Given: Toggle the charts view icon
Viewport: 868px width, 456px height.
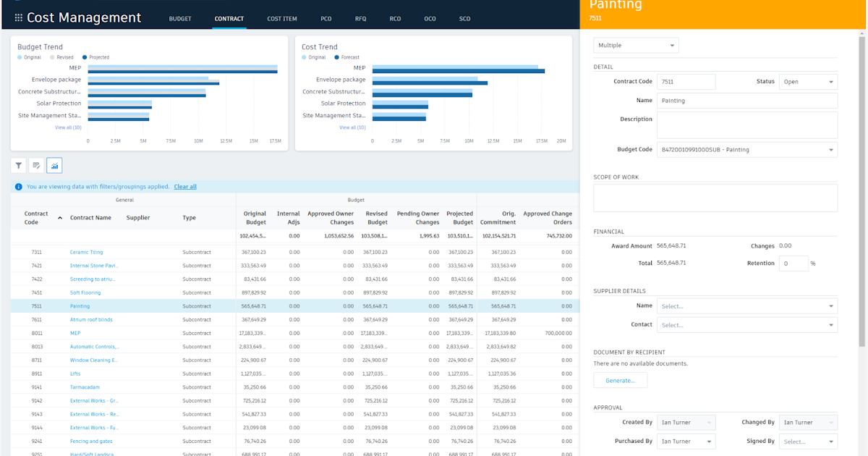Looking at the screenshot, I should [54, 165].
